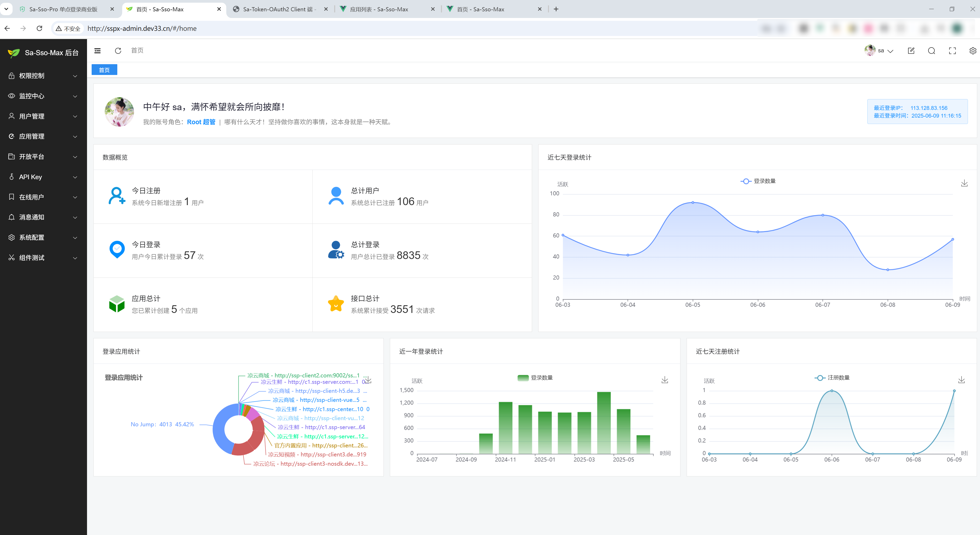Expand the 用户管理 sidebar menu
The width and height of the screenshot is (980, 535).
tap(43, 116)
